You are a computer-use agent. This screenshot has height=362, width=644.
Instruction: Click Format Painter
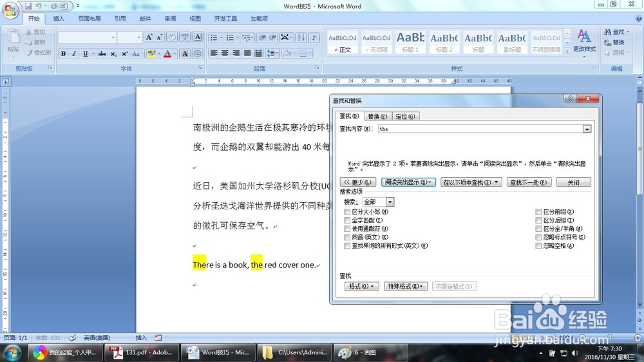tap(38, 53)
